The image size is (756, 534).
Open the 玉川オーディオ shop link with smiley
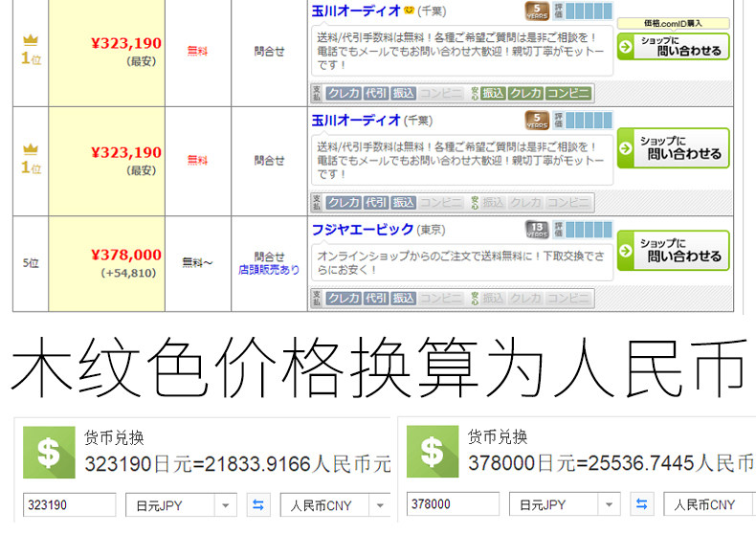pos(356,11)
